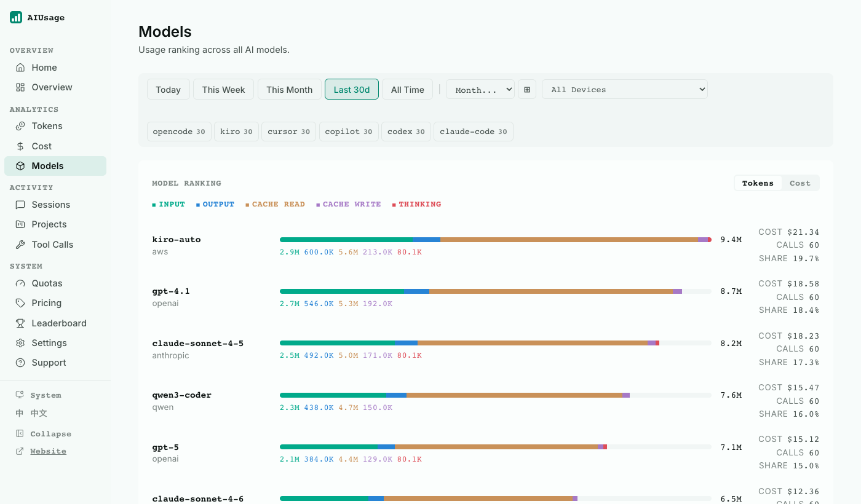Click the kiro-auto token usage bar
Viewport: 861px width, 504px height.
pyautogui.click(x=496, y=240)
